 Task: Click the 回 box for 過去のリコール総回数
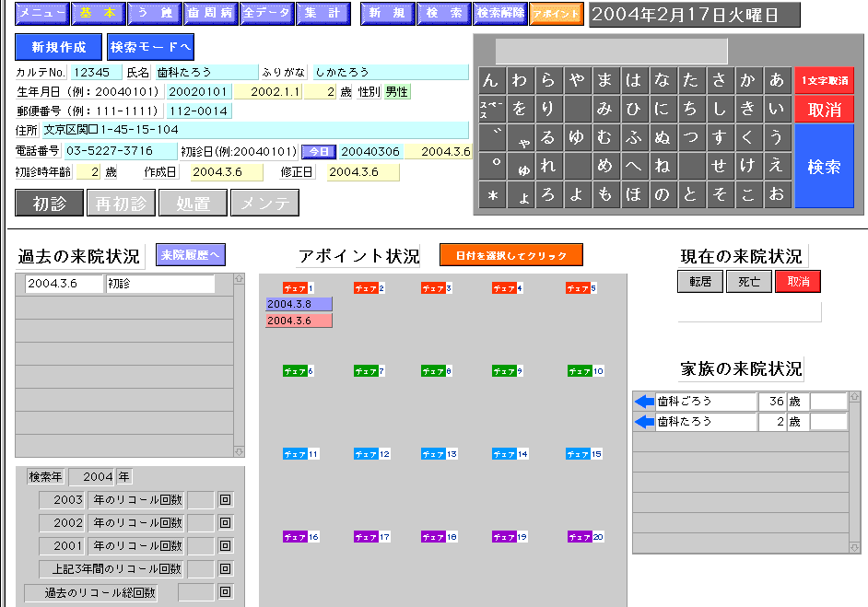click(x=225, y=592)
